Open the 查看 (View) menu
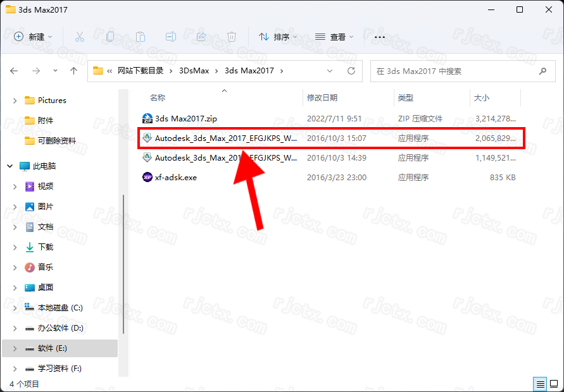The width and height of the screenshot is (564, 392). [334, 37]
